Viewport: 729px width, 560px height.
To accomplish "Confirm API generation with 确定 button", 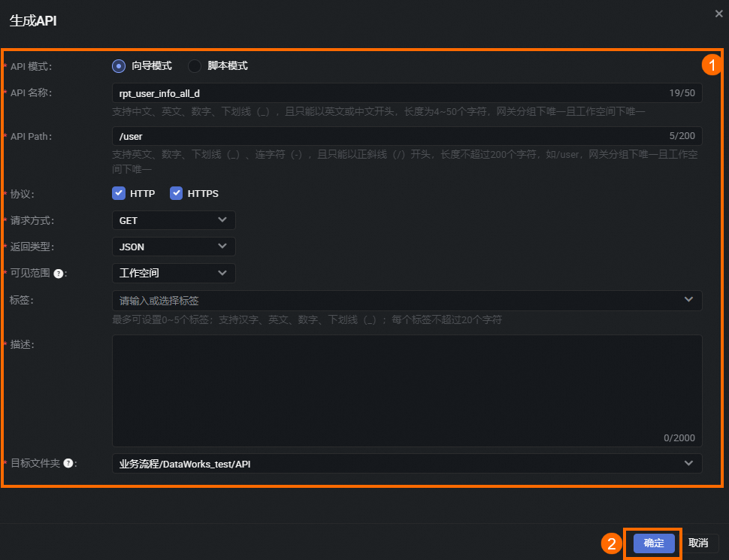I will (652, 543).
